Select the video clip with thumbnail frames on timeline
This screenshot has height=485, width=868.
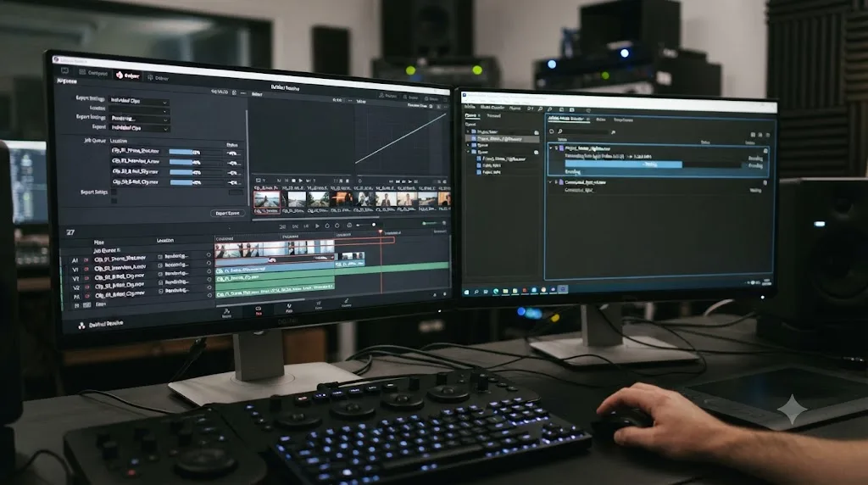click(275, 248)
